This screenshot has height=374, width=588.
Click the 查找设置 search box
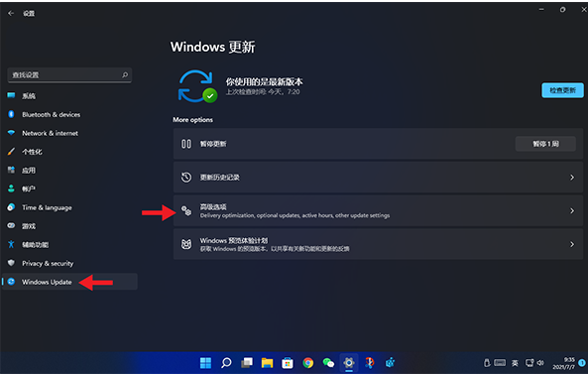click(x=69, y=75)
